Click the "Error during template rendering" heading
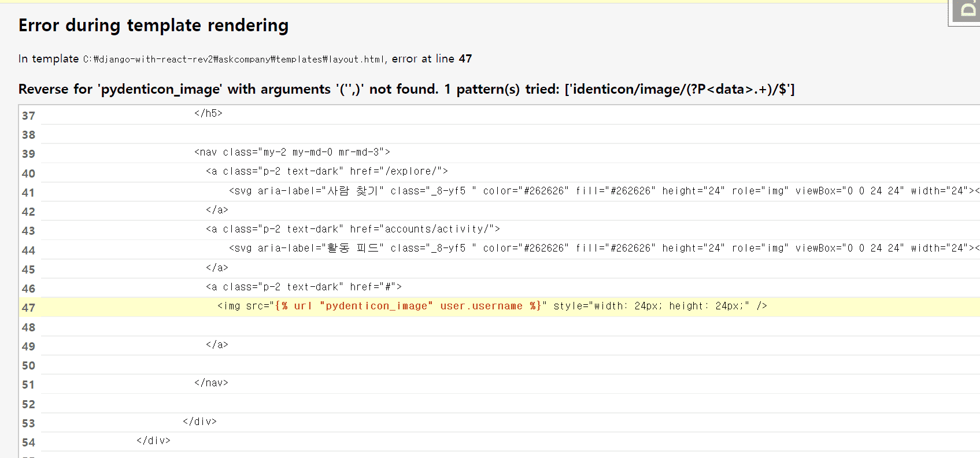 pos(153,25)
